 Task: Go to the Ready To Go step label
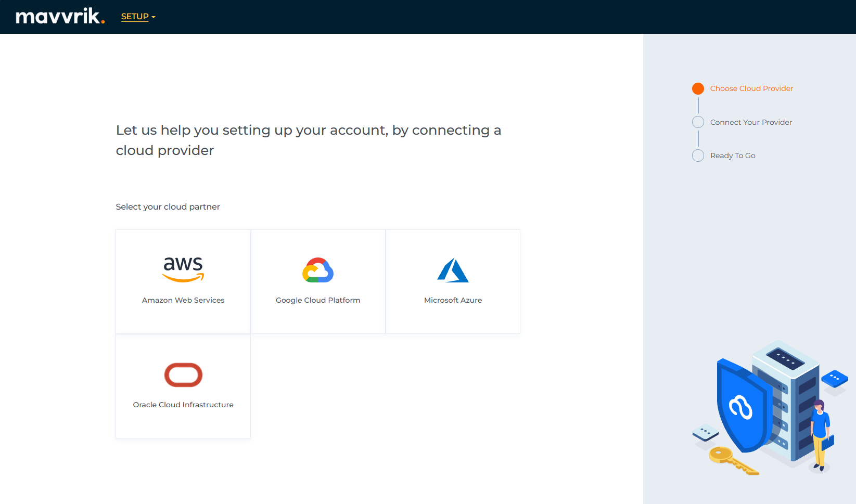tap(733, 156)
